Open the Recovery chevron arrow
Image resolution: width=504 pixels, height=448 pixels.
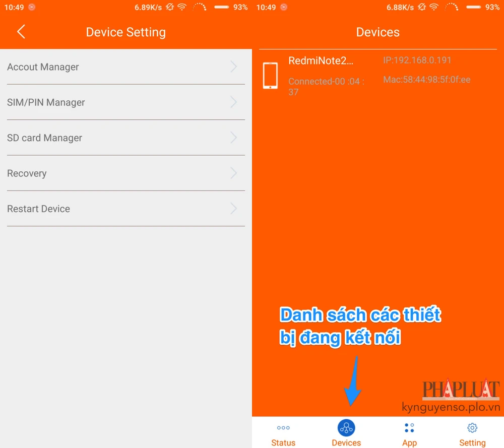[x=234, y=173]
